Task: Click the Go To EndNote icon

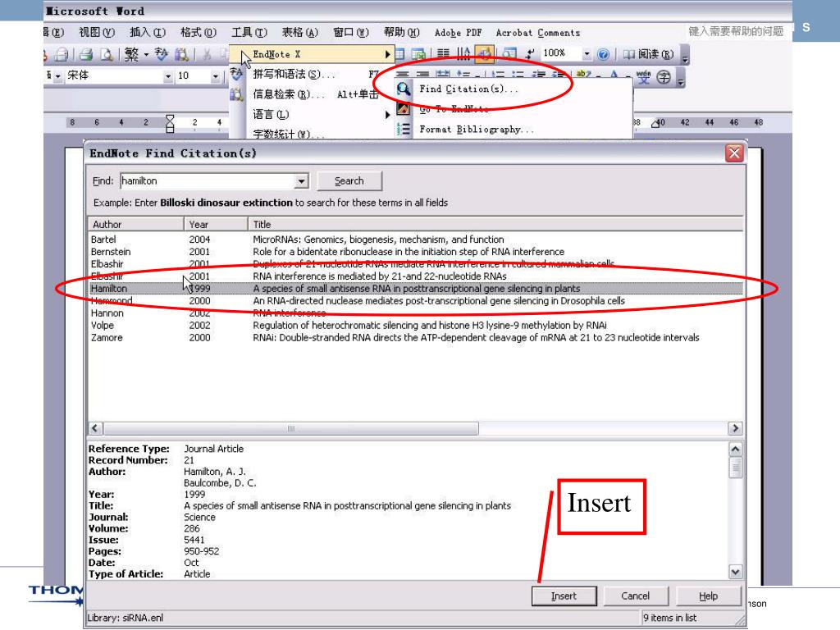Action: pos(404,109)
